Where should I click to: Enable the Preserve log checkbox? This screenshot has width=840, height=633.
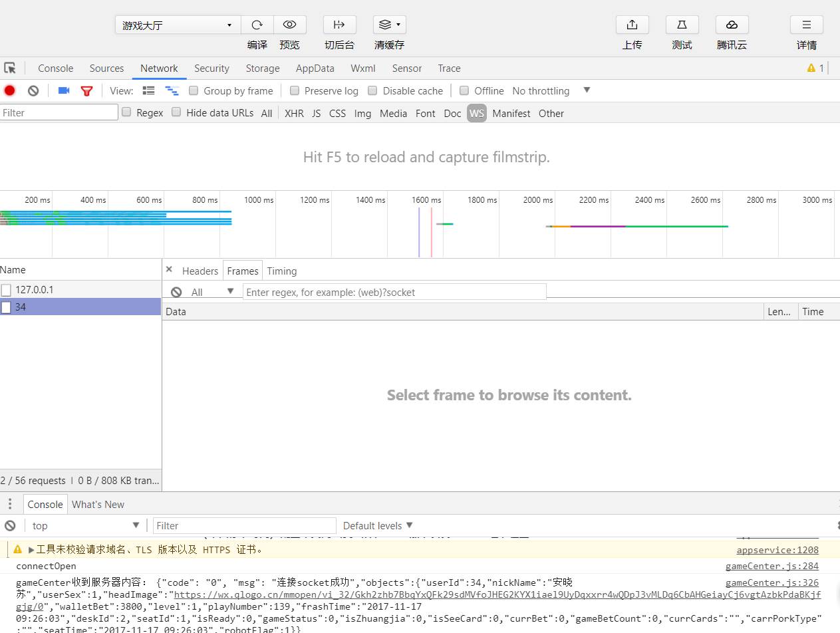click(x=295, y=90)
